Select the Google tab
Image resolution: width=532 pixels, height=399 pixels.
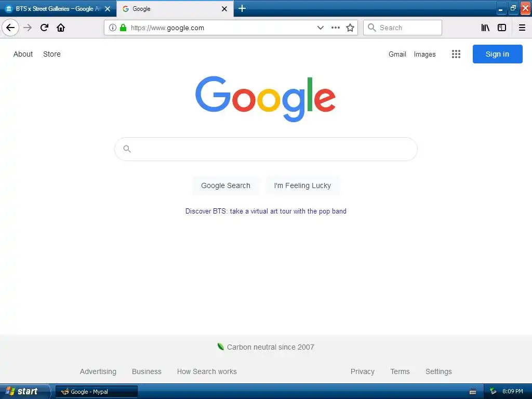tap(175, 9)
